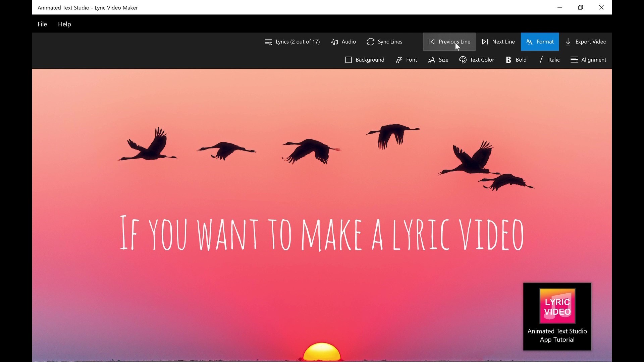Open the Lyrics (2 out of 17) list
This screenshot has width=644, height=362.
coord(292,42)
